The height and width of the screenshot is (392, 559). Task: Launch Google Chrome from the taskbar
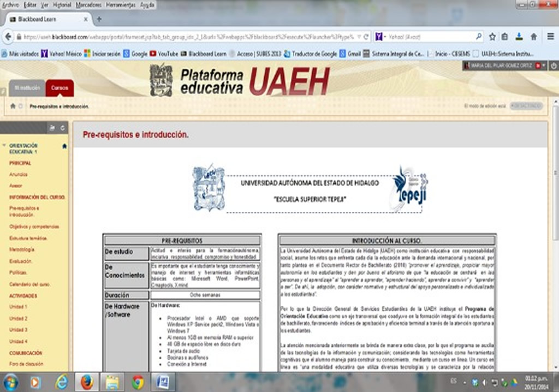138,382
